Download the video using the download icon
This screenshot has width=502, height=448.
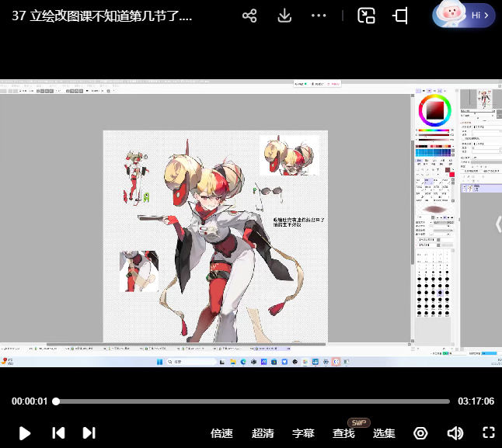pos(284,16)
